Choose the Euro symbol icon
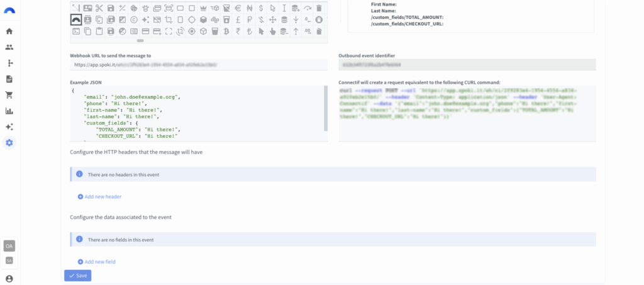 tap(238, 8)
